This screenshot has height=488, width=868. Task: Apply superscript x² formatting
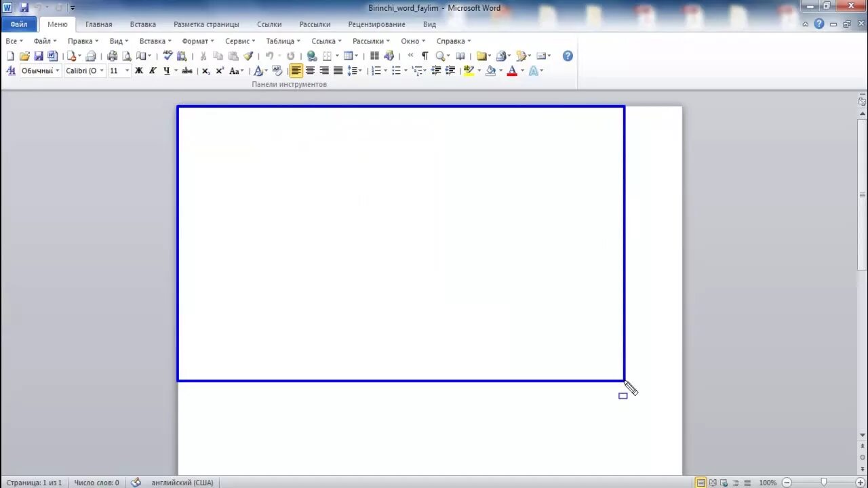[x=220, y=70]
